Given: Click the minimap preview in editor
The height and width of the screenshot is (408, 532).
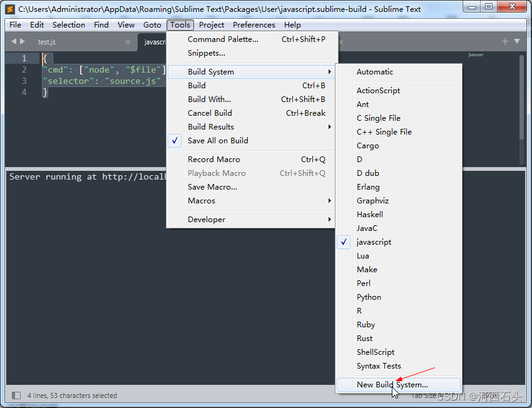Looking at the screenshot, I should coord(476,54).
